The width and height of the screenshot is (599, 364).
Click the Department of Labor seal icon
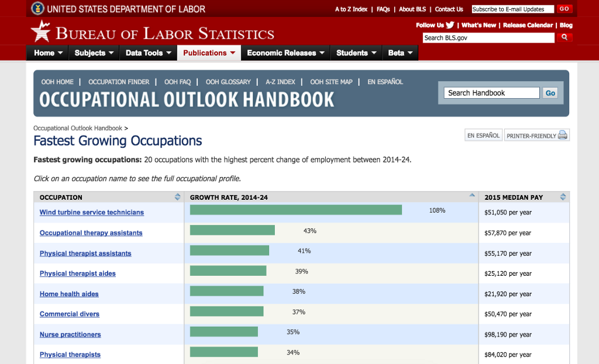(37, 8)
